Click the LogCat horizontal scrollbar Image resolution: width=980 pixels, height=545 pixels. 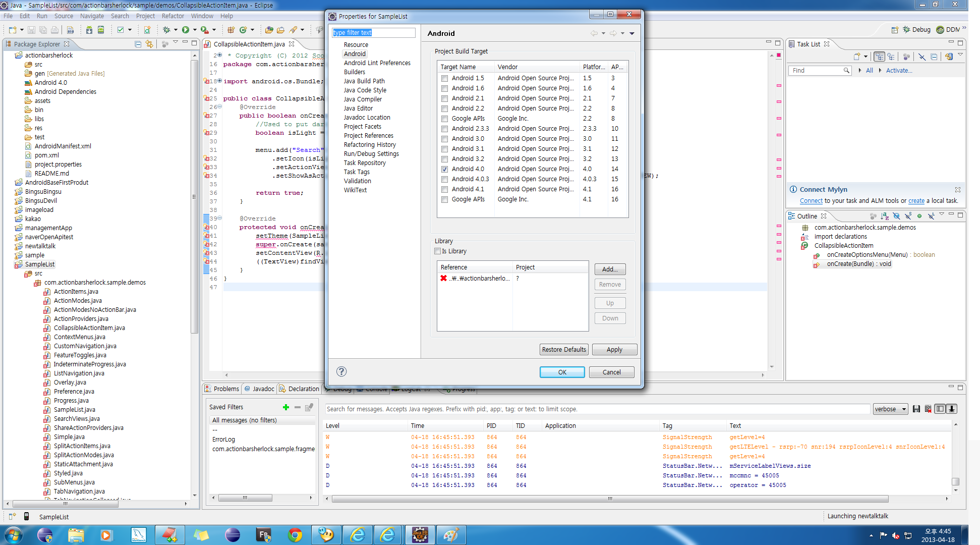pyautogui.click(x=610, y=499)
